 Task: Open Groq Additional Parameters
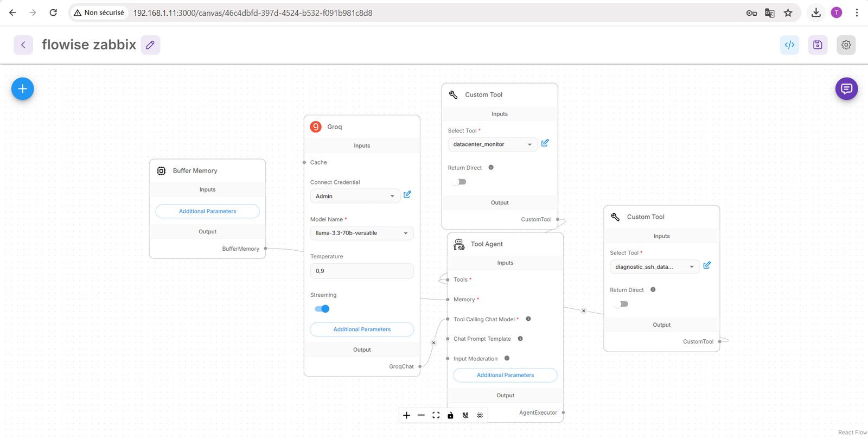pyautogui.click(x=362, y=329)
